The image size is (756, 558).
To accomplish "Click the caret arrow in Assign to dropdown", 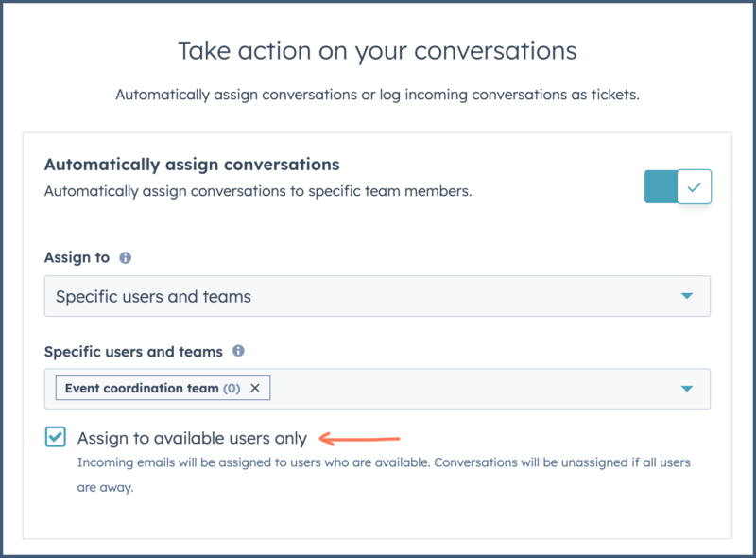I will point(687,296).
